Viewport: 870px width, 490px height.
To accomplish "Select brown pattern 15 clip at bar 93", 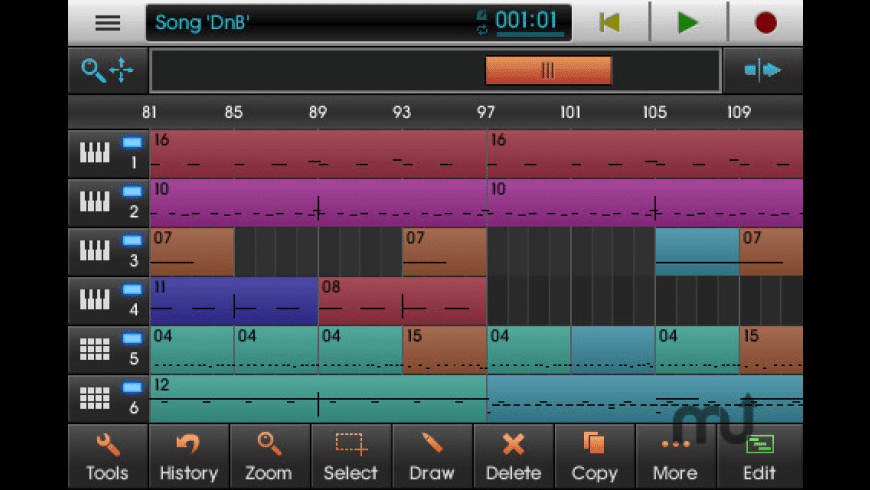I will [444, 350].
